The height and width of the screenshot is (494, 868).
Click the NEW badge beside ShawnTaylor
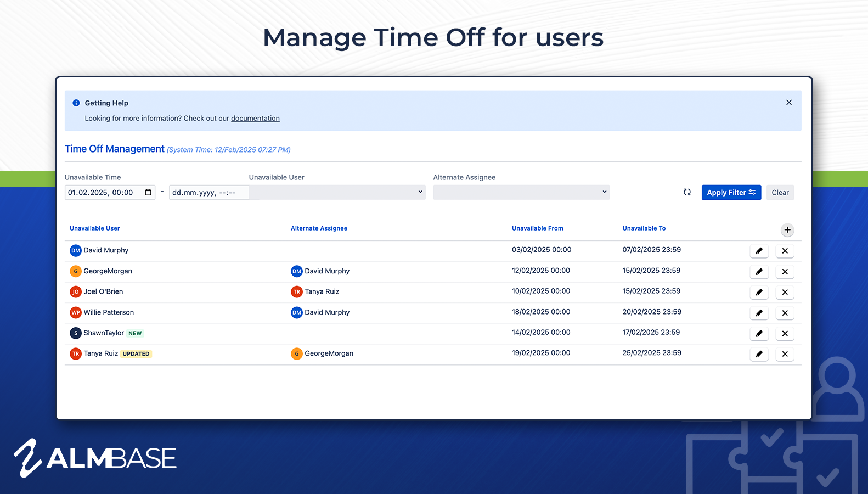pos(135,333)
